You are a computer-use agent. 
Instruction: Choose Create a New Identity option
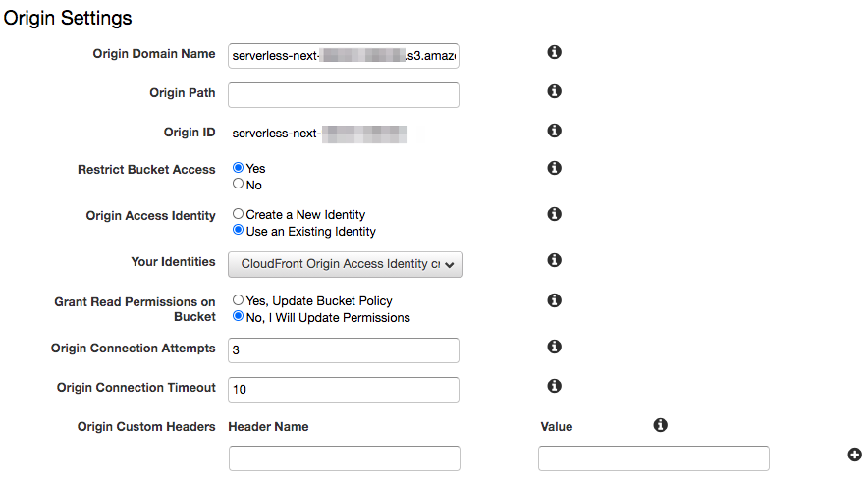238,214
